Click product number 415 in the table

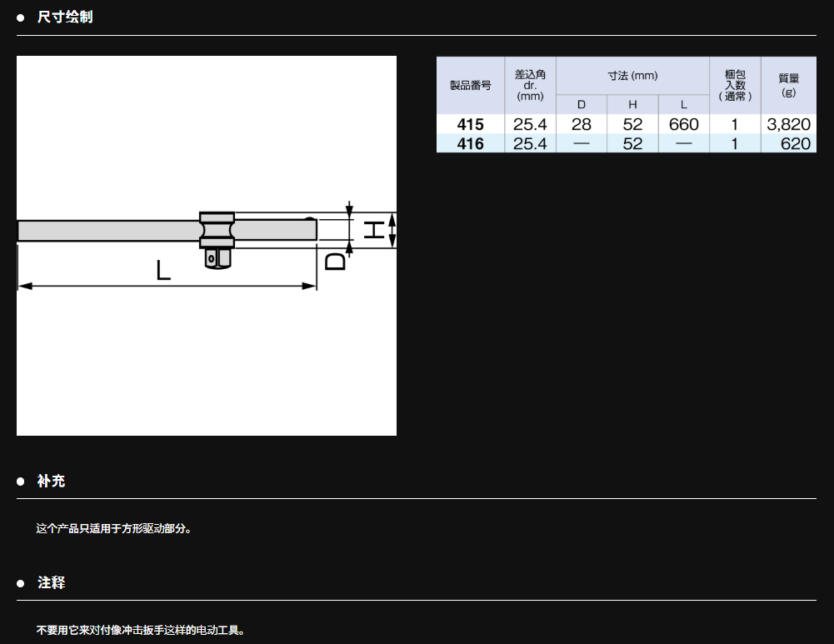pos(470,124)
